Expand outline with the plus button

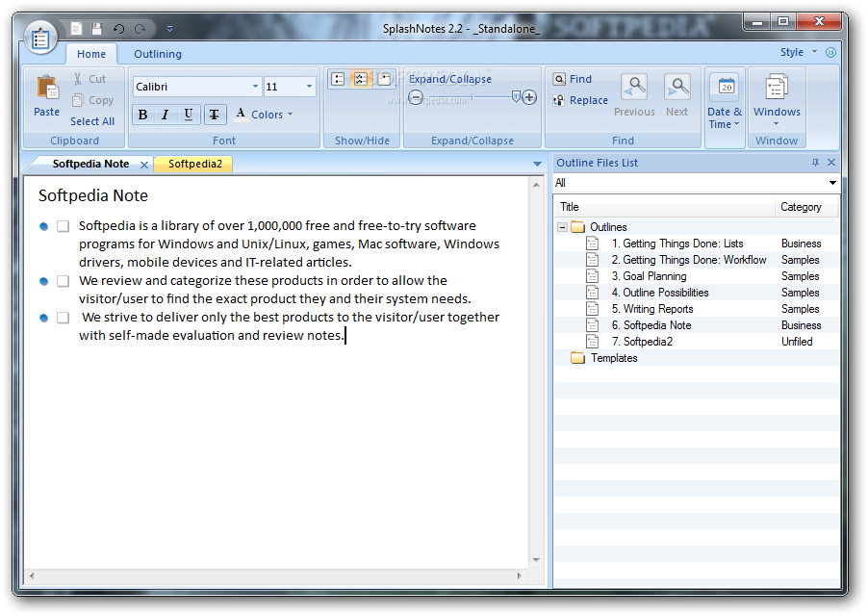pos(529,97)
